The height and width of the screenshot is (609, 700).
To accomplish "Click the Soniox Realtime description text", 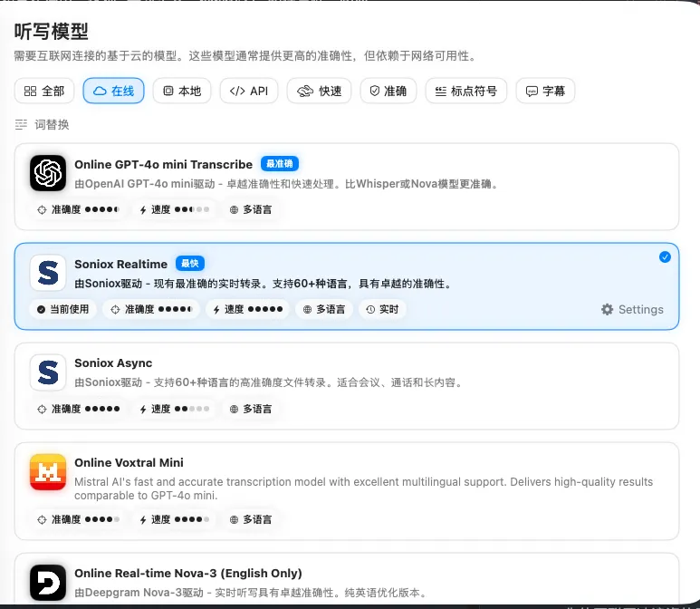I will coord(264,284).
